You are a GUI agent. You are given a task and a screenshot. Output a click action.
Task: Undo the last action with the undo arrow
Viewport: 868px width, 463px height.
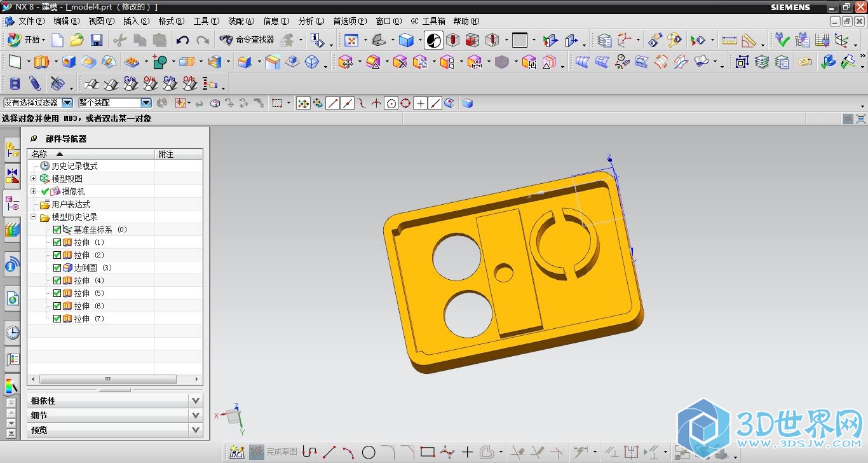182,41
